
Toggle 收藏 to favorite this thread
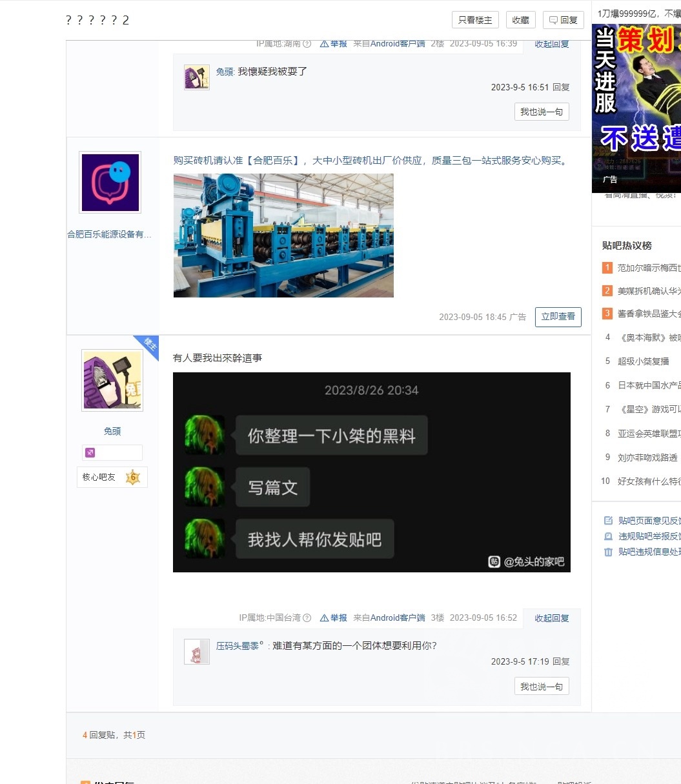[x=521, y=20]
